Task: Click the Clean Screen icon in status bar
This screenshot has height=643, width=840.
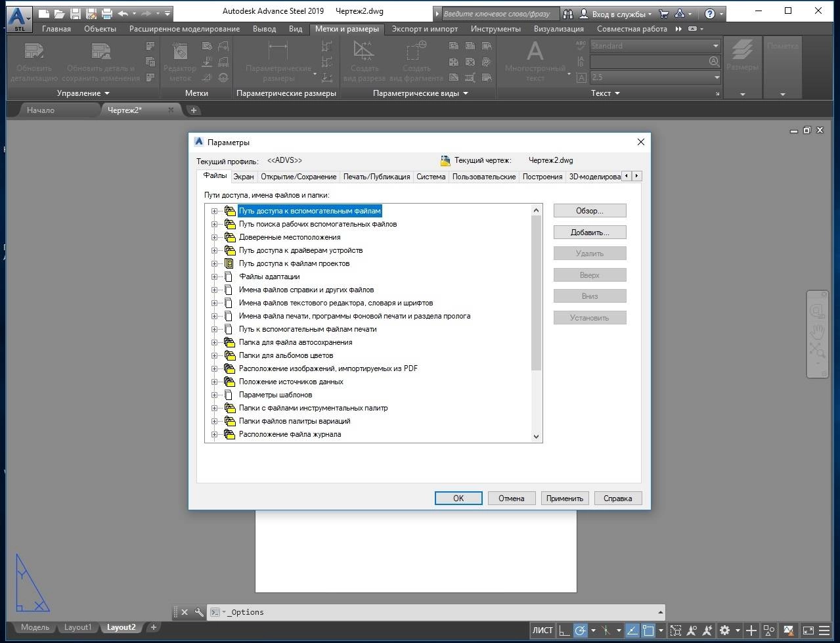Action: pyautogui.click(x=808, y=631)
